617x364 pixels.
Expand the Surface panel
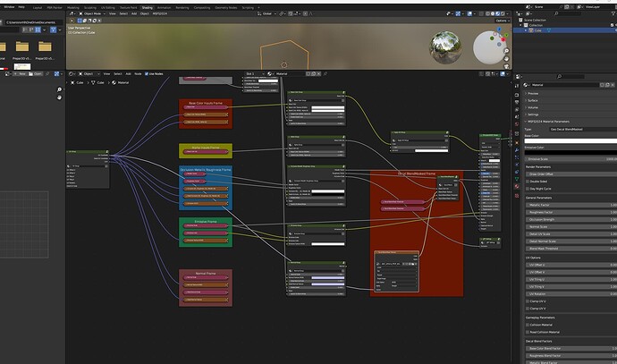(x=532, y=100)
